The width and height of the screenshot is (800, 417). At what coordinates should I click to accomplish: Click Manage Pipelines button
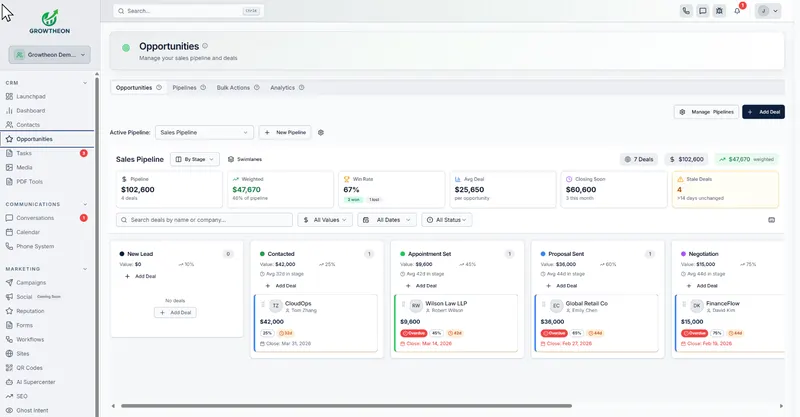(707, 112)
